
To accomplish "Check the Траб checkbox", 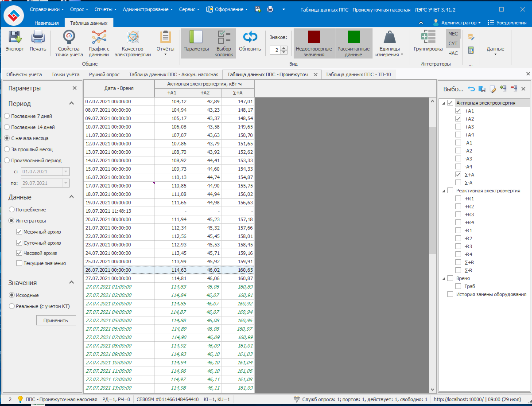I will point(458,286).
